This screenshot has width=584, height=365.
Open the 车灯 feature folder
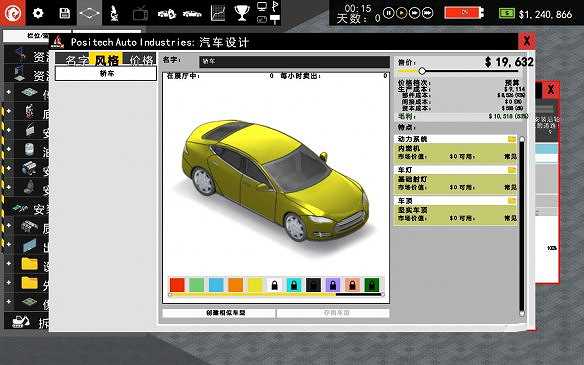(512, 170)
